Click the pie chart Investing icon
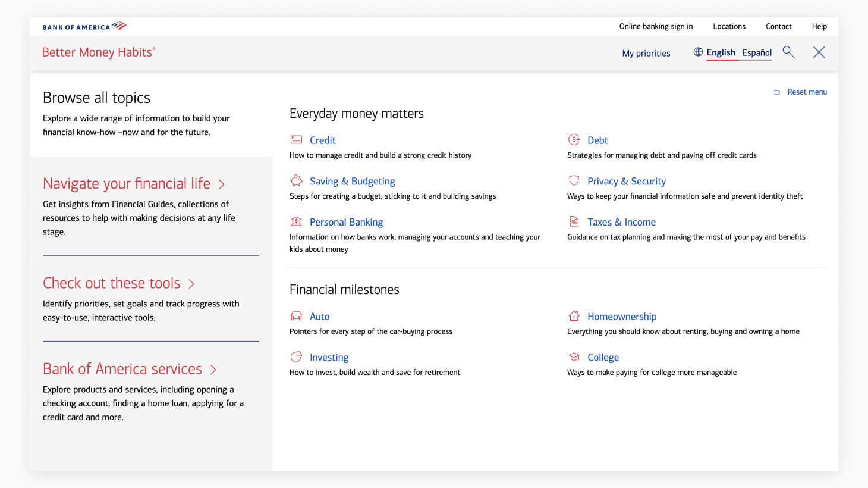Screen dimensions: 868x488 point(296,357)
